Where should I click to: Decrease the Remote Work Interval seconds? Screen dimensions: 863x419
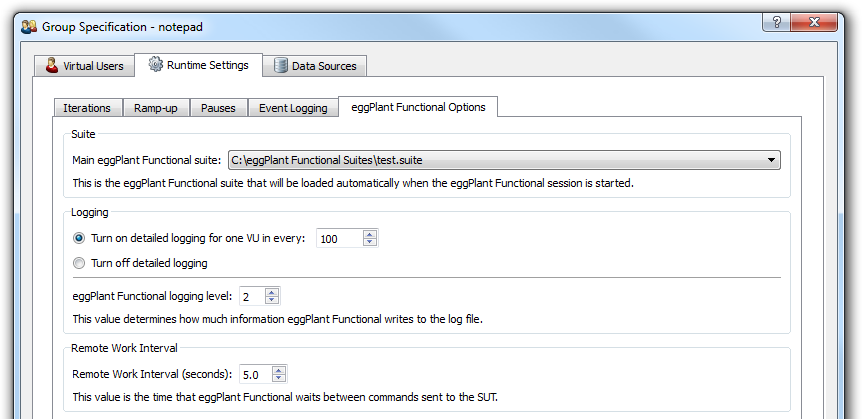pos(279,379)
